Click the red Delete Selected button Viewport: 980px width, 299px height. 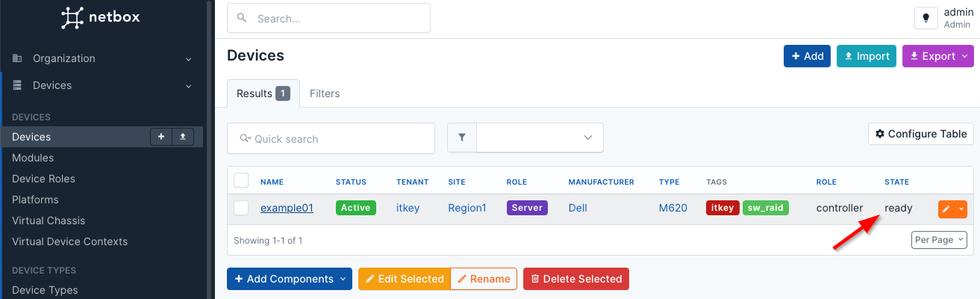575,279
